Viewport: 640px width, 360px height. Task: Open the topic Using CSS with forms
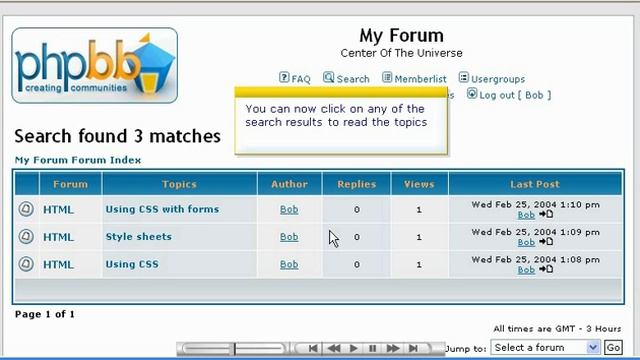coord(162,209)
